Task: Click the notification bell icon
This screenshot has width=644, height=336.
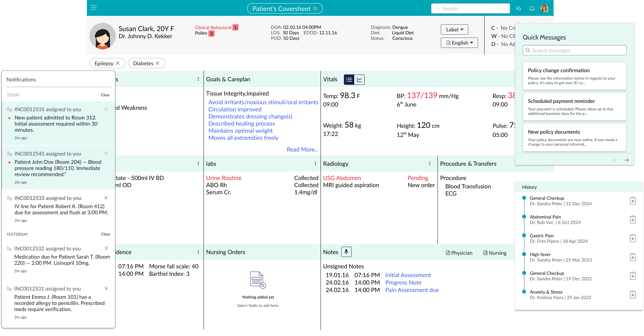Action: [532, 8]
